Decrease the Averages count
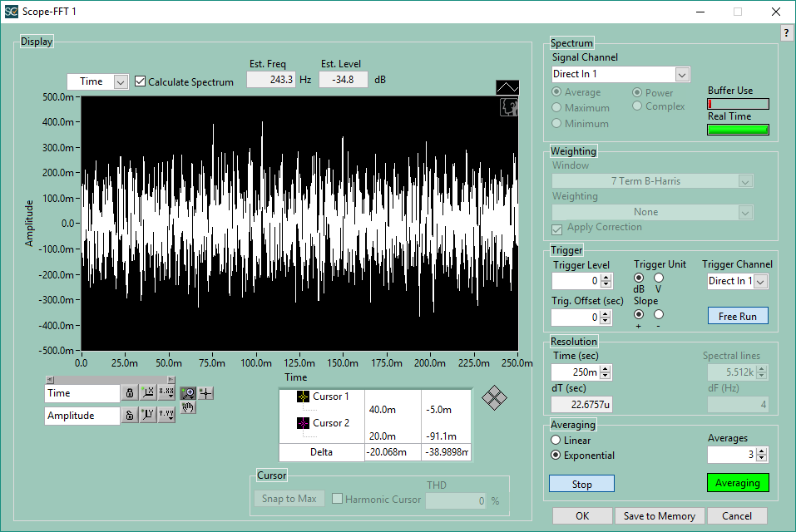Viewport: 796px width, 532px height. tap(761, 458)
